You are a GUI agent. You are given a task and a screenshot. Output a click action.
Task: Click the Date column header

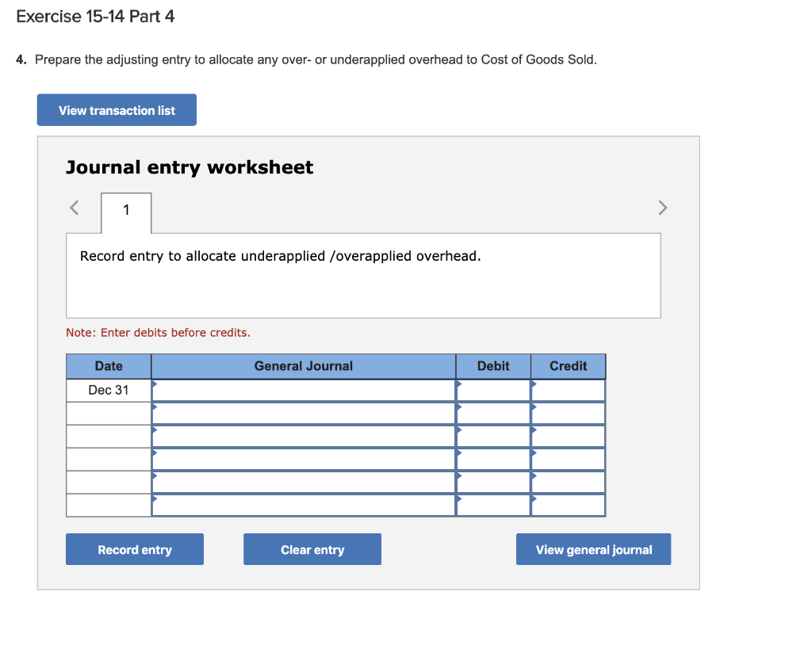pyautogui.click(x=108, y=366)
